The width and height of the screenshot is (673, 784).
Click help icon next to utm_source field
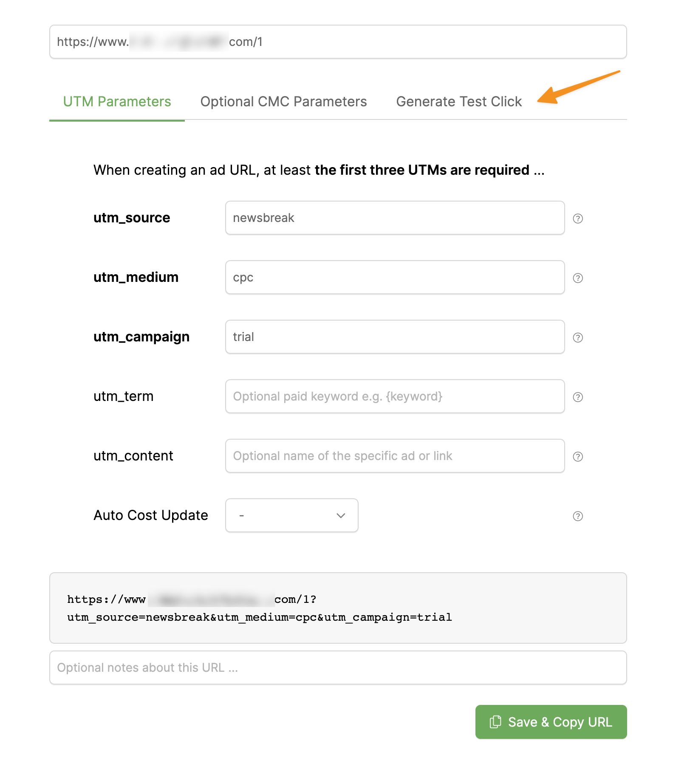click(578, 219)
